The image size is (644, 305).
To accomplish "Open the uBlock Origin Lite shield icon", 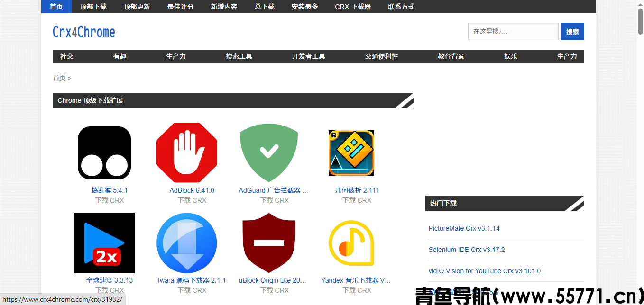I will (269, 243).
